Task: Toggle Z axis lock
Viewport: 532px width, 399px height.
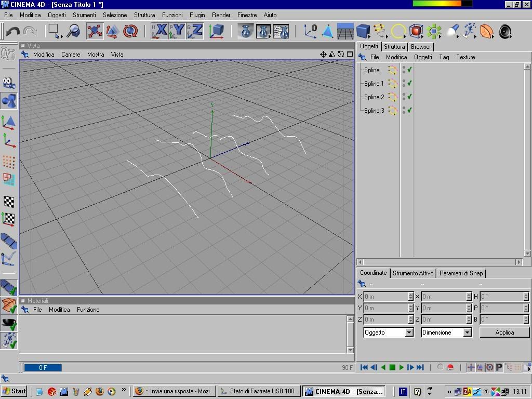Action: tap(195, 31)
